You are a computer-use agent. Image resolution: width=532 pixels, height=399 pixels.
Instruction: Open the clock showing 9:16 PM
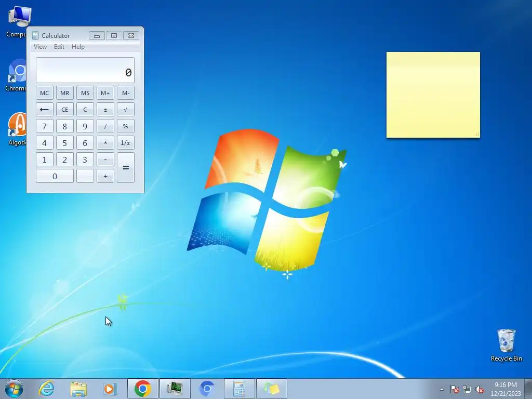coord(506,389)
